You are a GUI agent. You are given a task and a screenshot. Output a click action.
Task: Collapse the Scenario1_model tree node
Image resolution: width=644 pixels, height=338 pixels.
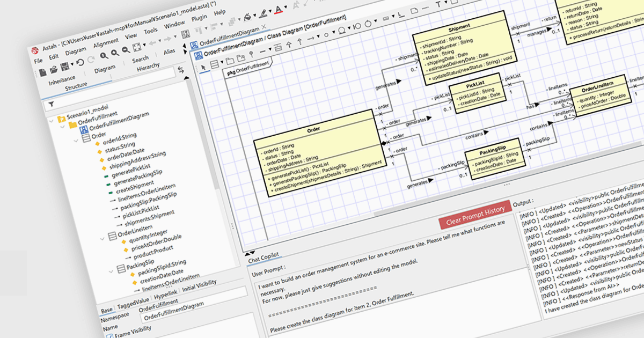52,121
